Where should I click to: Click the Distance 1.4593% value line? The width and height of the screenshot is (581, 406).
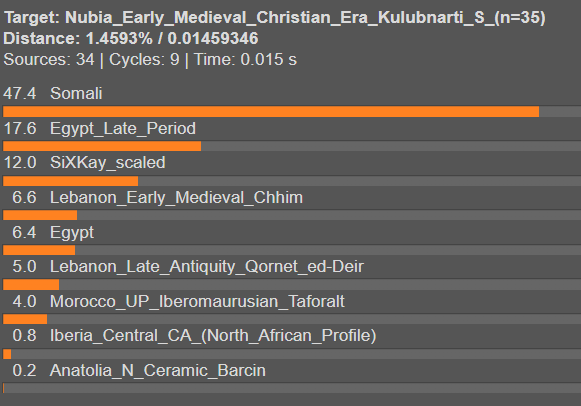point(131,39)
